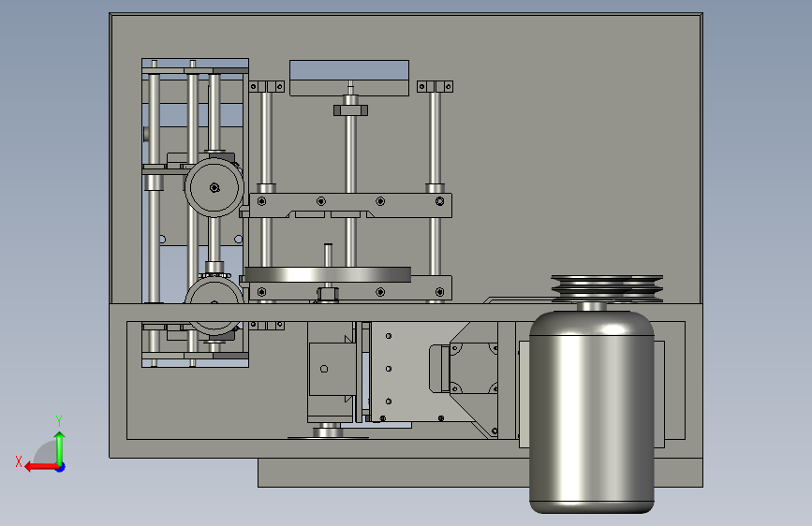Screen dimensions: 812x526
Task: Select the upper round gear housing on left assembly
Action: pos(214,187)
